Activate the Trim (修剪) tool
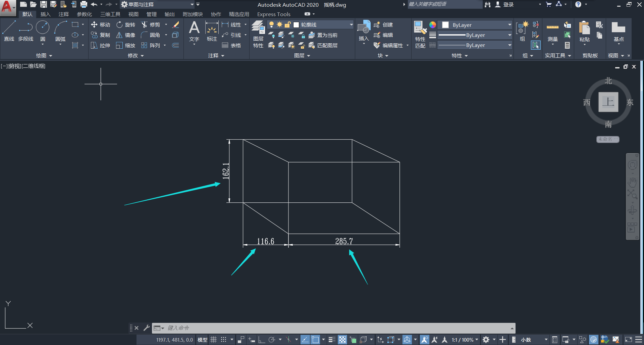The width and height of the screenshot is (644, 345). 151,24
